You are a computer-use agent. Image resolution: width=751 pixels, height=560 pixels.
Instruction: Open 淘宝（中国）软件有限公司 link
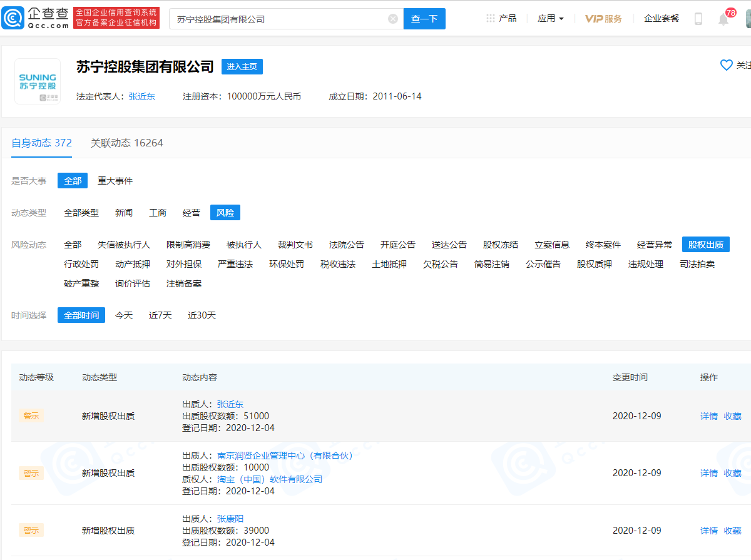point(270,479)
